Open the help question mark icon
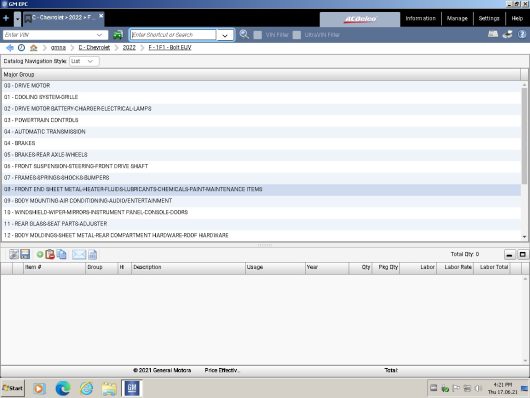The width and height of the screenshot is (530, 398). 522,34
